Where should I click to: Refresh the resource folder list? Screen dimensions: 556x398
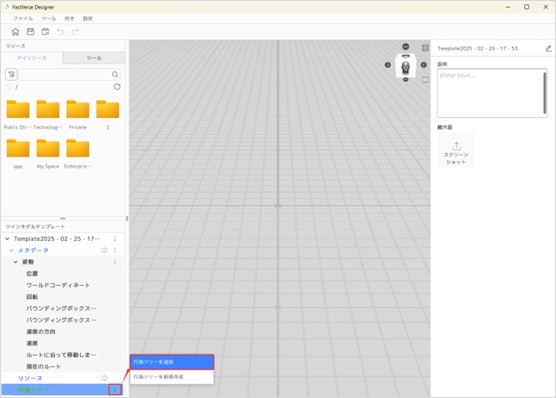(x=117, y=87)
